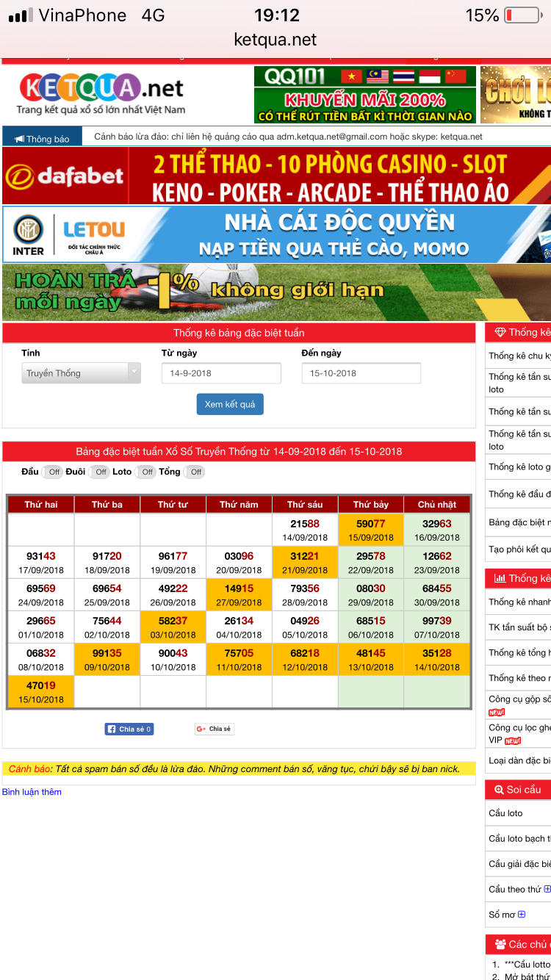551x980 pixels.
Task: Open the Tỉnh dropdown Truyền Thống
Action: [x=81, y=373]
